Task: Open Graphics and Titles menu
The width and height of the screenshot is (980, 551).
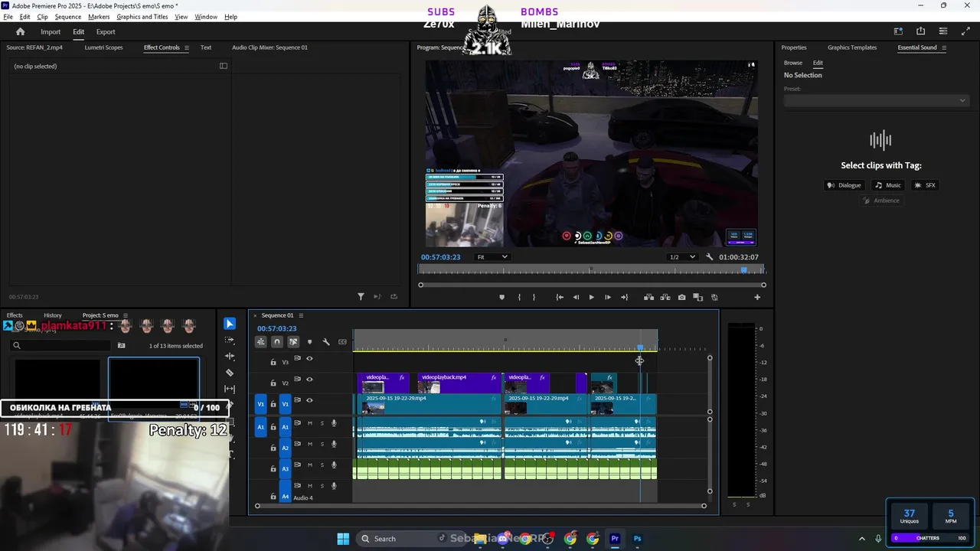Action: pos(142,17)
